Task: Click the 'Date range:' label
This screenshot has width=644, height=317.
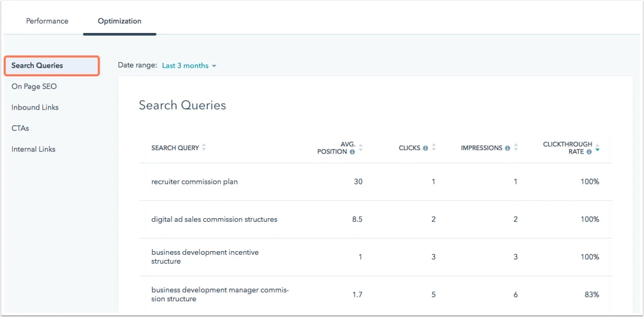Action: pos(137,65)
